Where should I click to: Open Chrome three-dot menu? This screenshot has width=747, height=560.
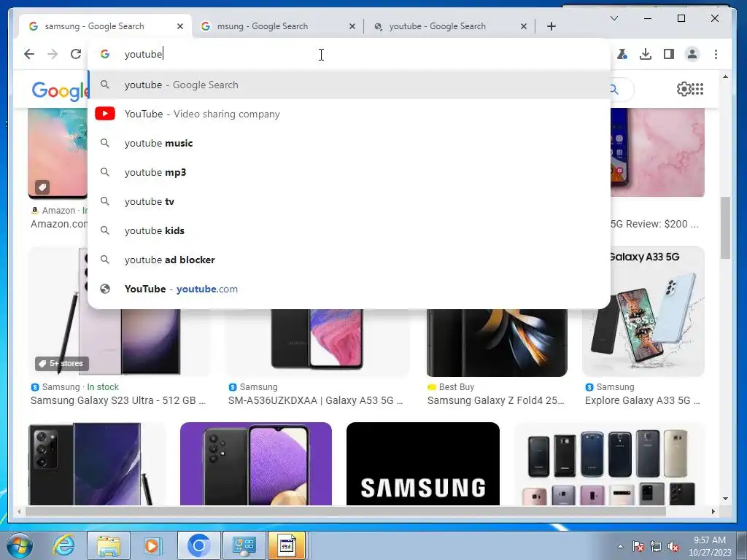pyautogui.click(x=716, y=54)
